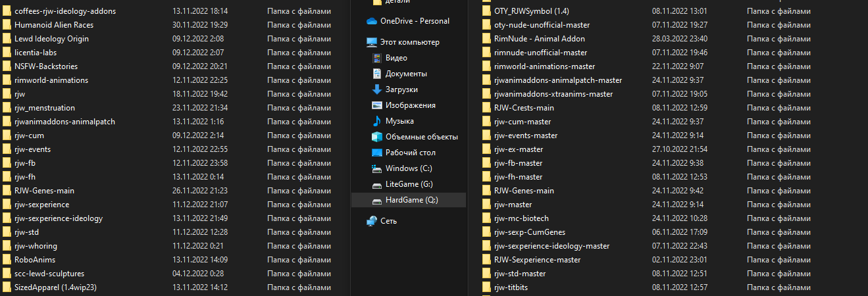Screen dimensions: 868x296
Task: Select rimworld-animations-master folder
Action: [x=545, y=66]
